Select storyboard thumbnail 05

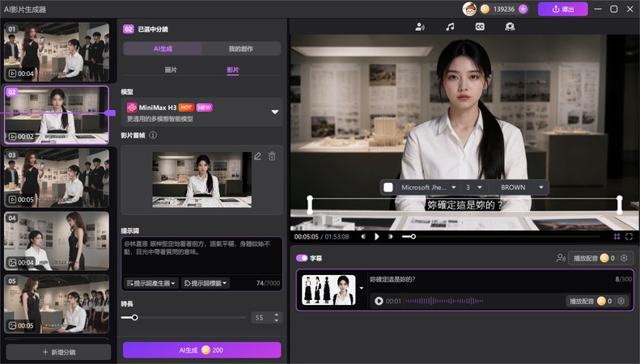[x=57, y=304]
